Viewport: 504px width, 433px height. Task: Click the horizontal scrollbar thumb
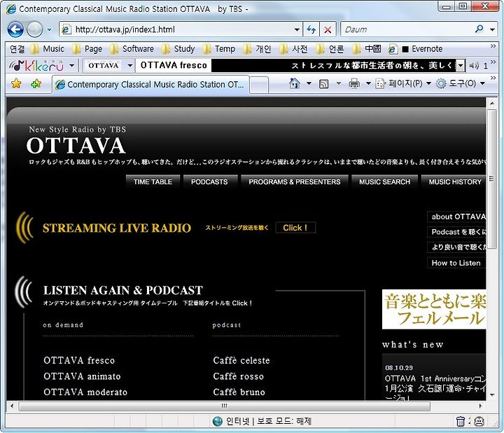pos(225,406)
